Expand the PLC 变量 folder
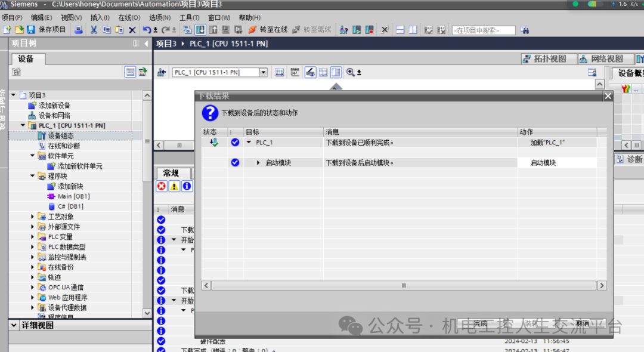Image resolution: width=644 pixels, height=352 pixels. tap(32, 237)
